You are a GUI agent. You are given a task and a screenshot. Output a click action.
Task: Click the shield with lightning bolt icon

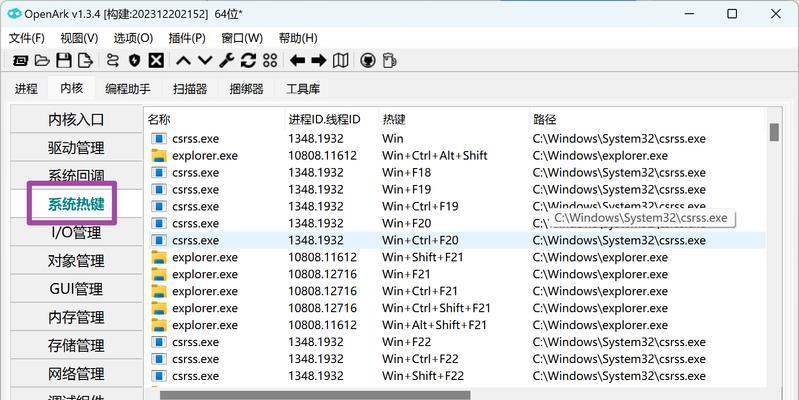[134, 61]
